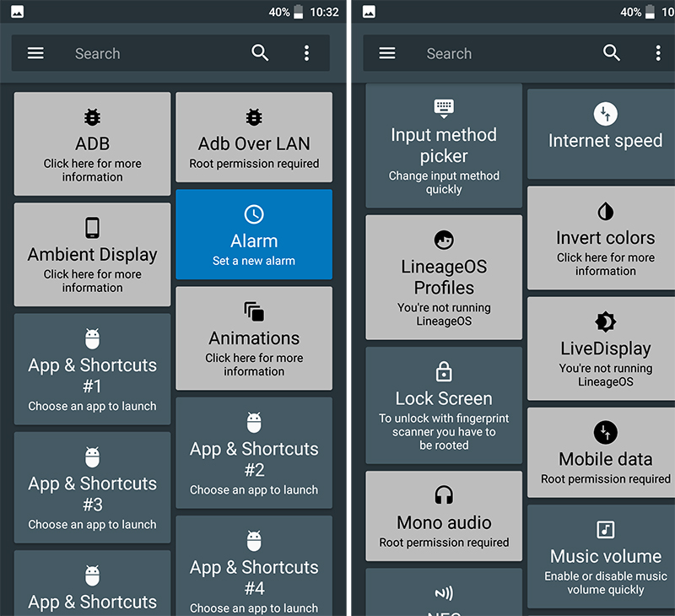Toggle the Adb Over LAN tile
This screenshot has height=616, width=675.
tap(254, 138)
